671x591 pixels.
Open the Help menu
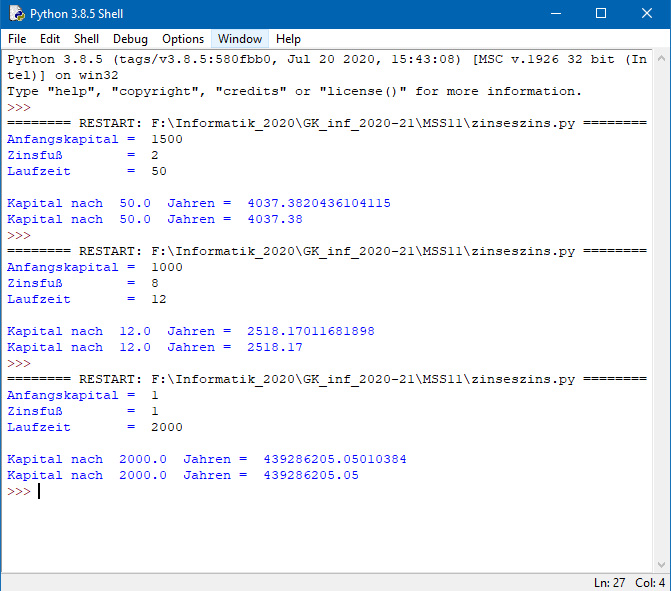tap(288, 39)
